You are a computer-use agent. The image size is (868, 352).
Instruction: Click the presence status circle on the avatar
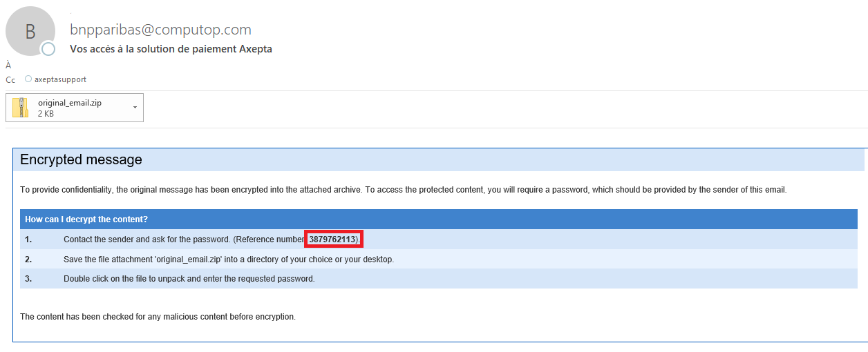pyautogui.click(x=48, y=49)
